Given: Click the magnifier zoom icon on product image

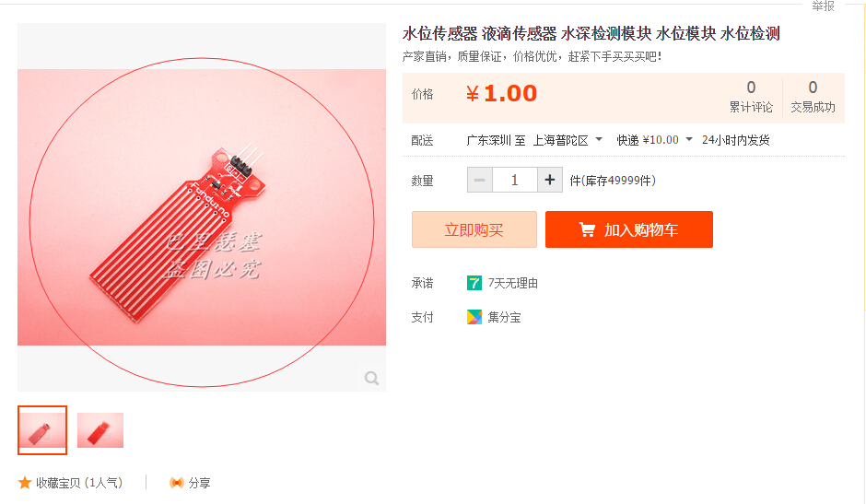Looking at the screenshot, I should click(x=371, y=378).
